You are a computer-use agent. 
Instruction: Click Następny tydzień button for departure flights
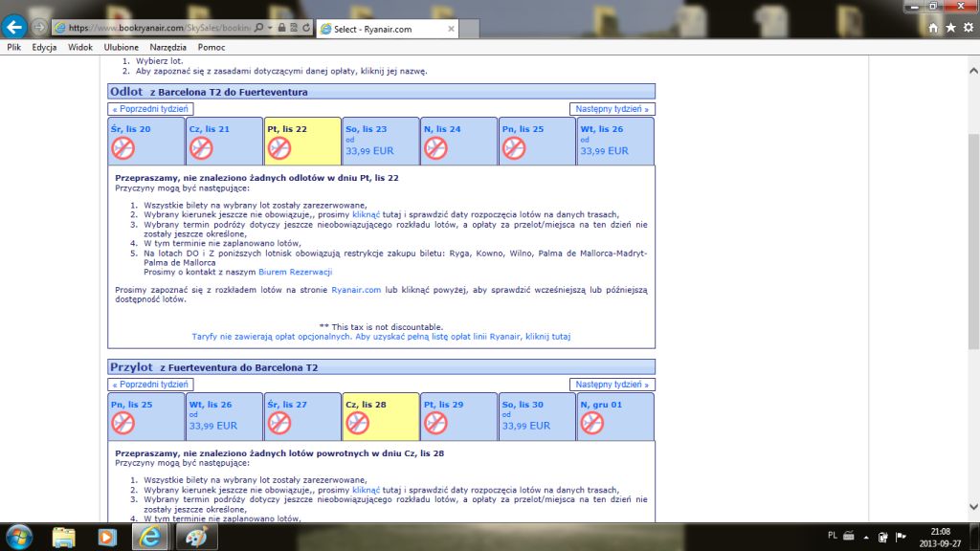612,109
